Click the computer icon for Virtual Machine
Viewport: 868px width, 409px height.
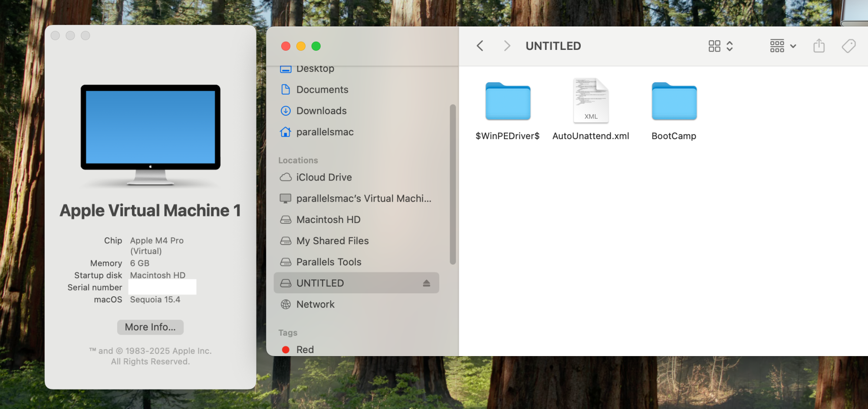pyautogui.click(x=286, y=199)
